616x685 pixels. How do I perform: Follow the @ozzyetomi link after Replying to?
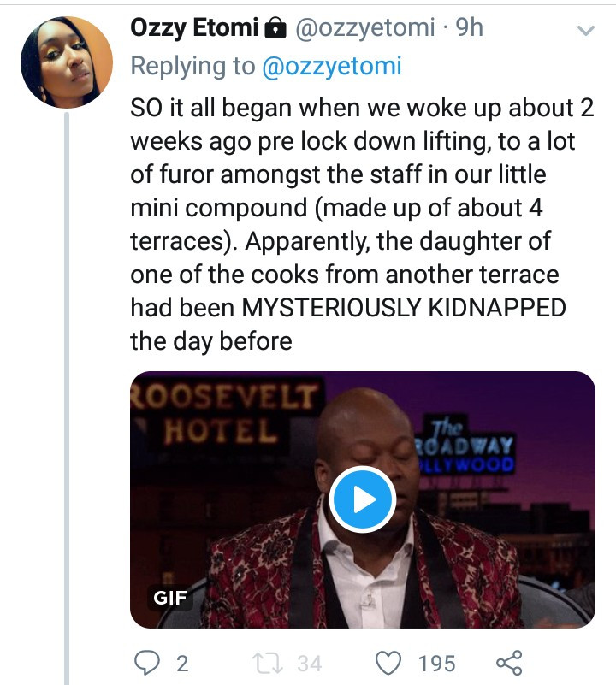[x=331, y=66]
